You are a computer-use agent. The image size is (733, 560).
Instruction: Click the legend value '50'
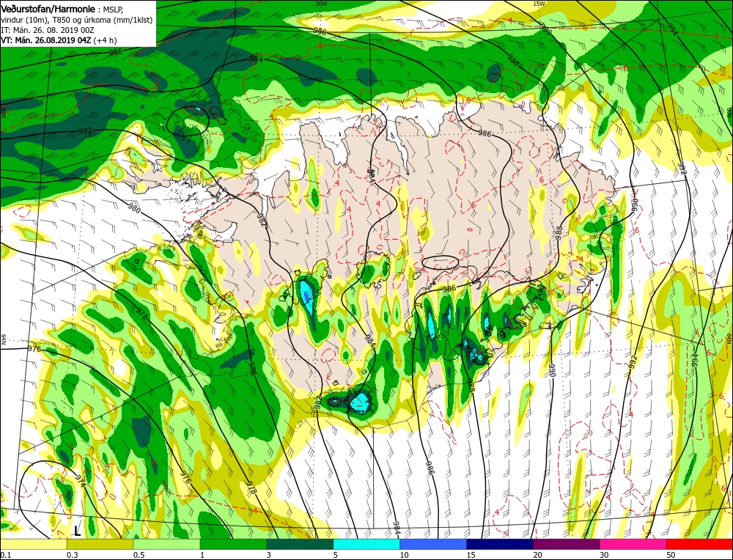[x=671, y=554]
